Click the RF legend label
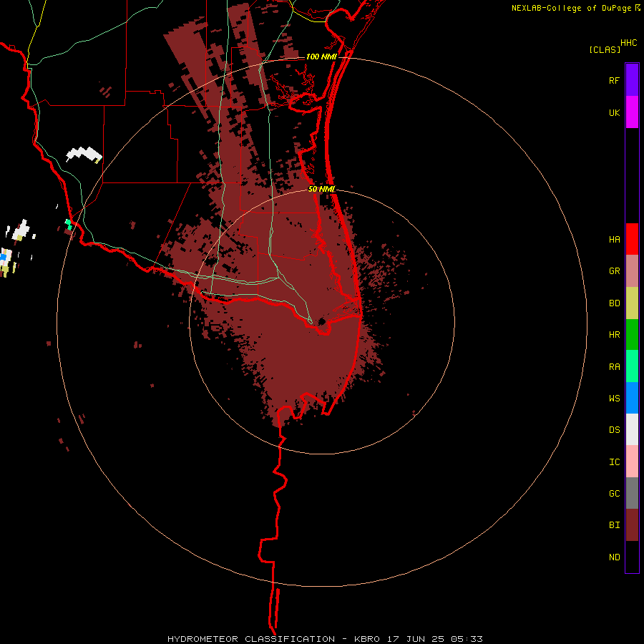644x644 pixels. 614,81
